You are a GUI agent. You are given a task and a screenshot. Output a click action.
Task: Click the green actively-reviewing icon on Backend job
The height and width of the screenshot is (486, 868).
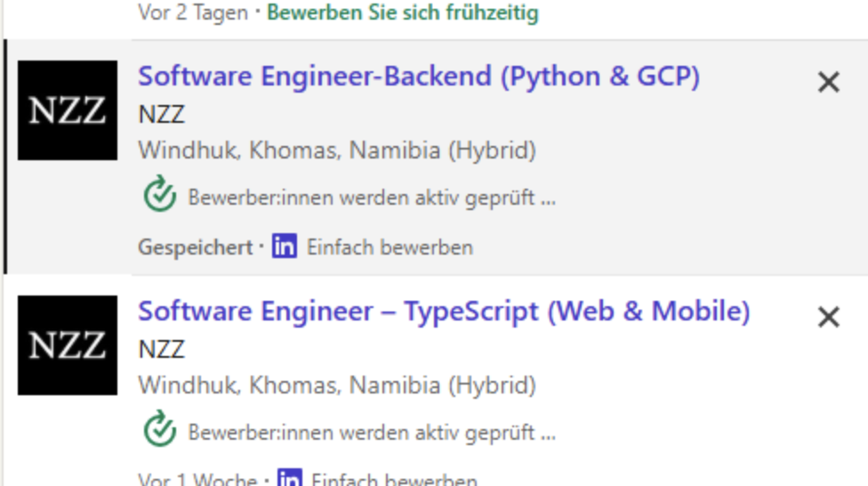tap(159, 195)
